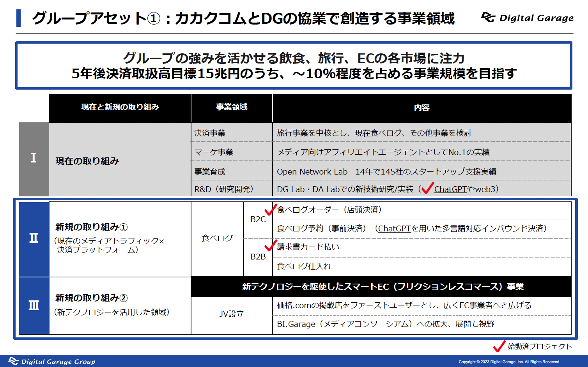Click the Roman numeral III block
The width and height of the screenshot is (588, 367).
coord(34,306)
